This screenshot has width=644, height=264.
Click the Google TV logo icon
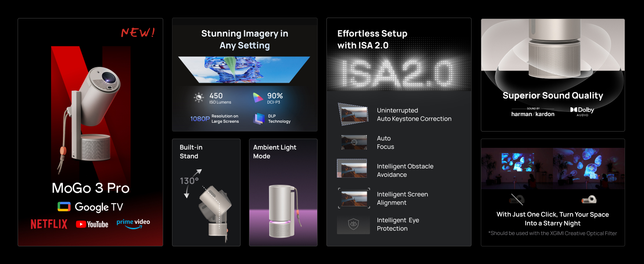[x=64, y=207]
